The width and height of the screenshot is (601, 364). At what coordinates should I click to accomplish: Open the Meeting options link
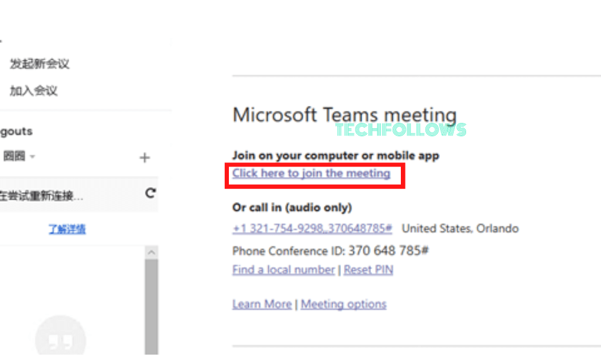[343, 304]
